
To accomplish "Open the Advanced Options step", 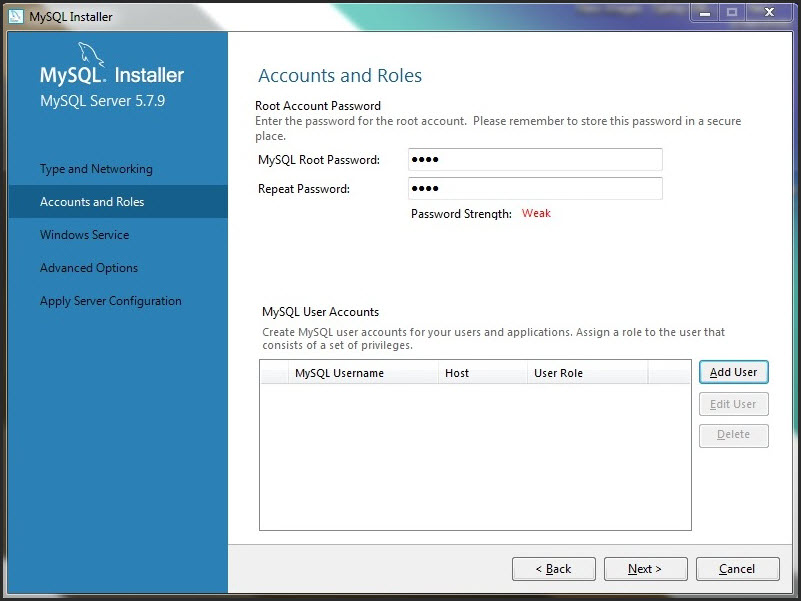I will point(89,268).
